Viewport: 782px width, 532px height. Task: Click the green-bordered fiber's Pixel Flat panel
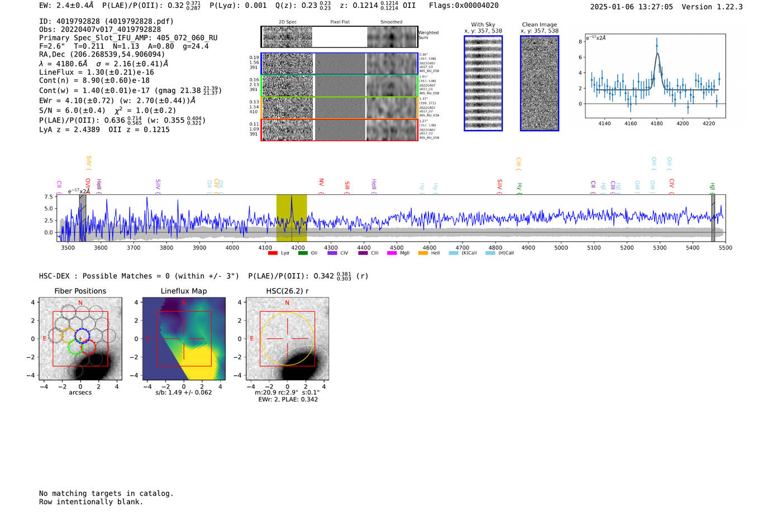coord(340,86)
